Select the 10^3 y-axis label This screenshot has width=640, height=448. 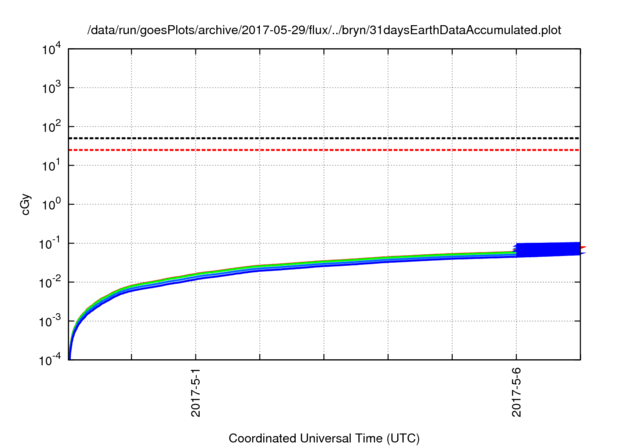[52, 87]
